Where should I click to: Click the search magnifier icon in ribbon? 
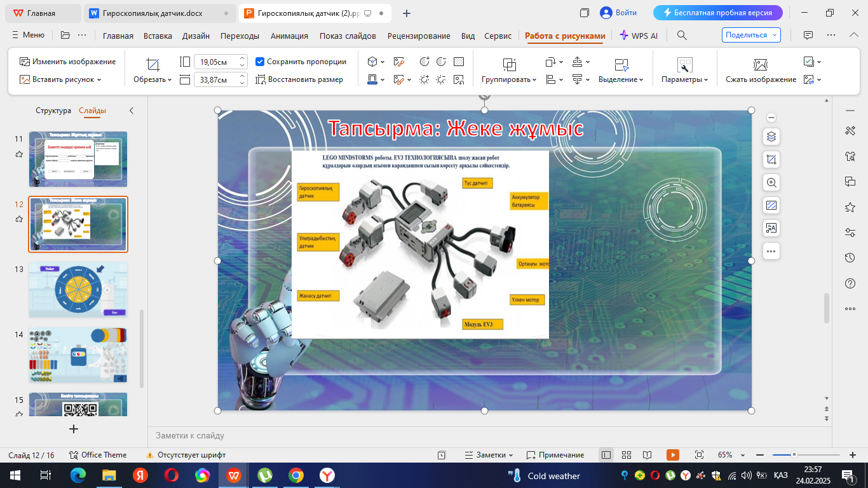click(x=682, y=36)
